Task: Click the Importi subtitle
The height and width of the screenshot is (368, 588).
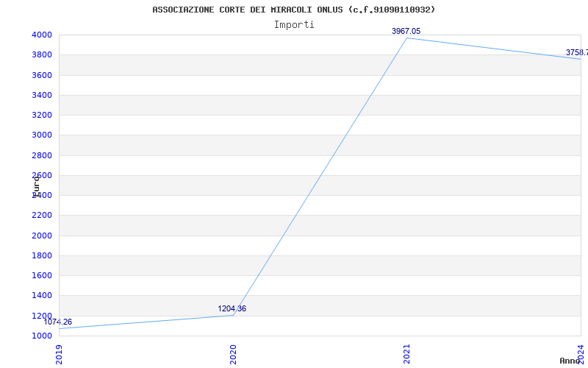Action: tap(294, 25)
